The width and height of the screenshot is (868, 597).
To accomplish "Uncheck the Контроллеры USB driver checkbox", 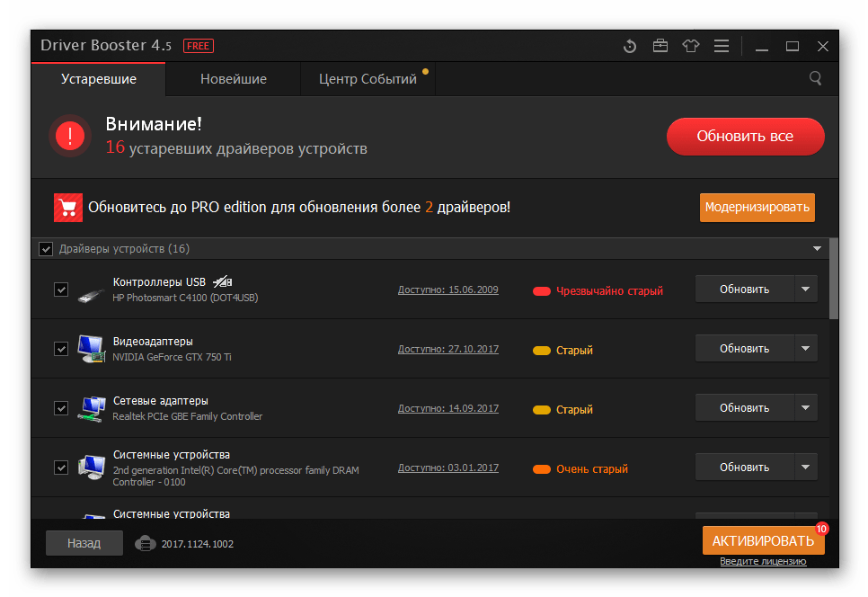I will pos(61,290).
